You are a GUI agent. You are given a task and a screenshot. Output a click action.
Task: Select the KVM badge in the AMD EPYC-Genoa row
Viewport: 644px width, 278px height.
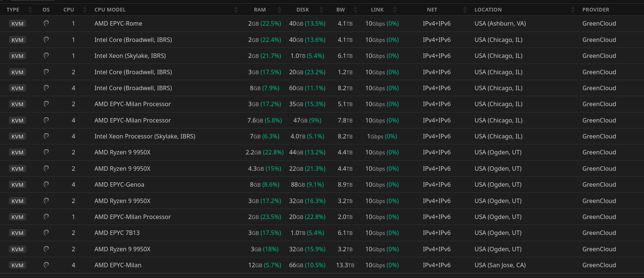coord(17,185)
